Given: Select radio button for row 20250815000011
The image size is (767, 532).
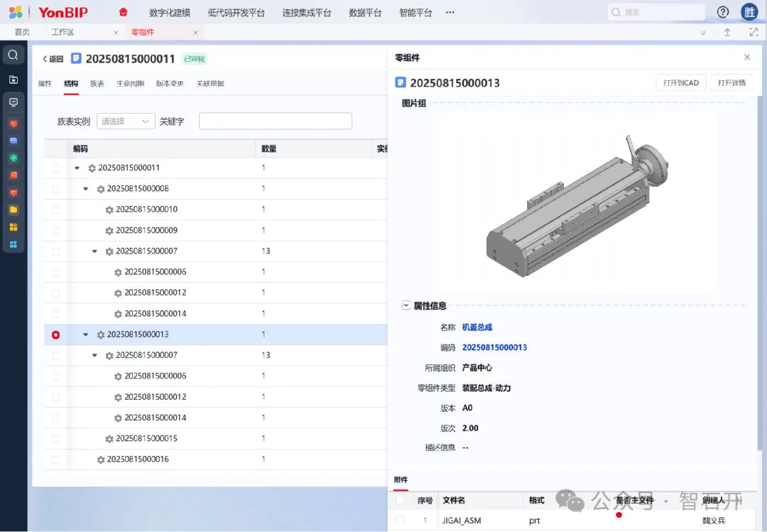Looking at the screenshot, I should 56,168.
